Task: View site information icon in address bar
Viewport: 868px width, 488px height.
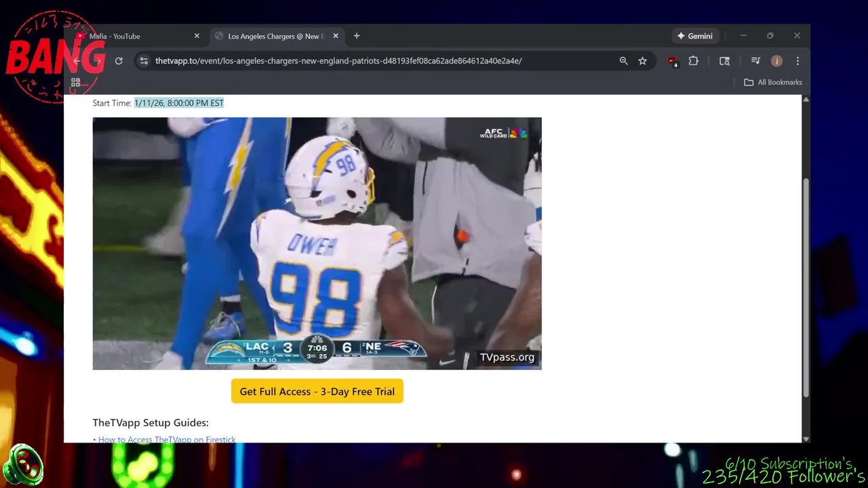Action: [x=144, y=61]
